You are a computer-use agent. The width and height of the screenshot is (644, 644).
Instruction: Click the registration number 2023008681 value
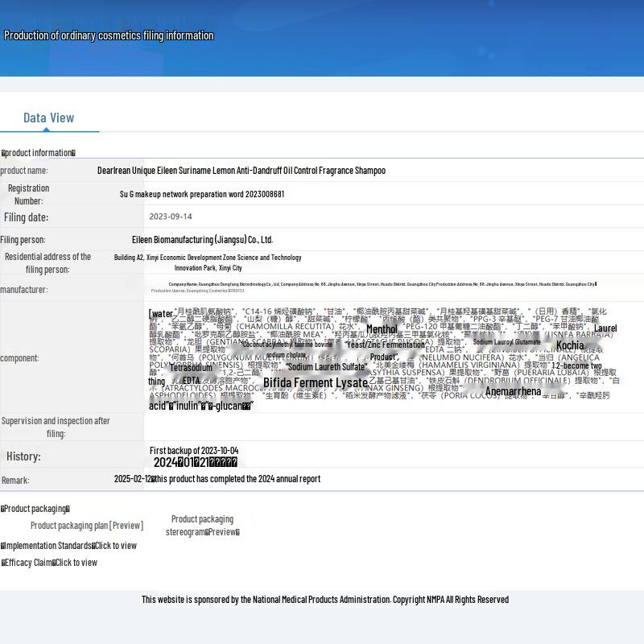(x=202, y=194)
